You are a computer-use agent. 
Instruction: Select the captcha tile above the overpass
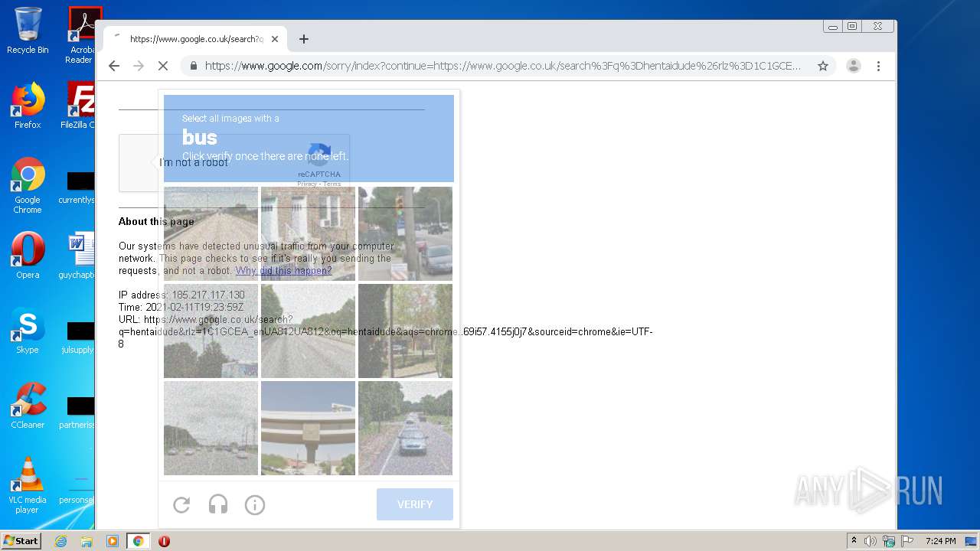(x=308, y=331)
